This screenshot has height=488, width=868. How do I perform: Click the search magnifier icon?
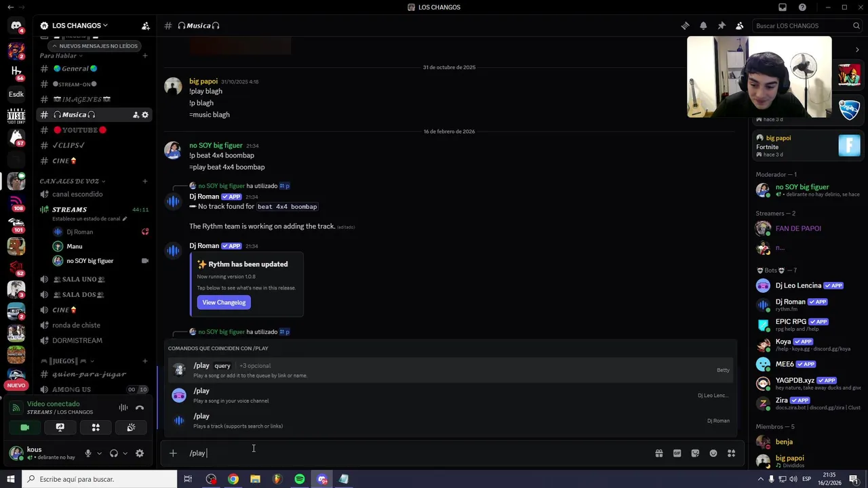(x=856, y=26)
